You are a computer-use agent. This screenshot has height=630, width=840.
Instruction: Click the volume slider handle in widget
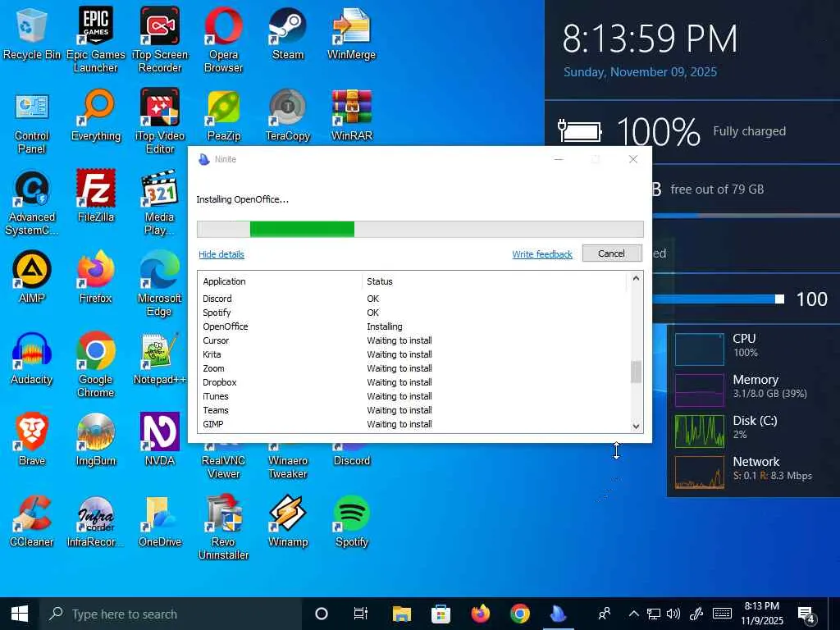coord(780,299)
